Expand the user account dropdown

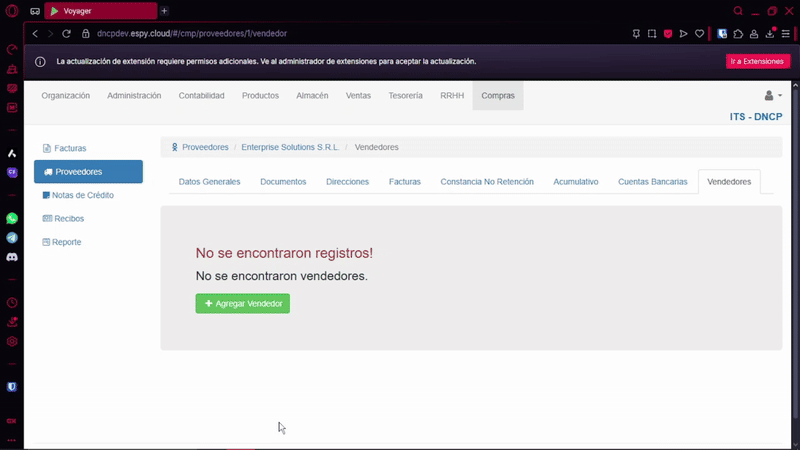(773, 95)
